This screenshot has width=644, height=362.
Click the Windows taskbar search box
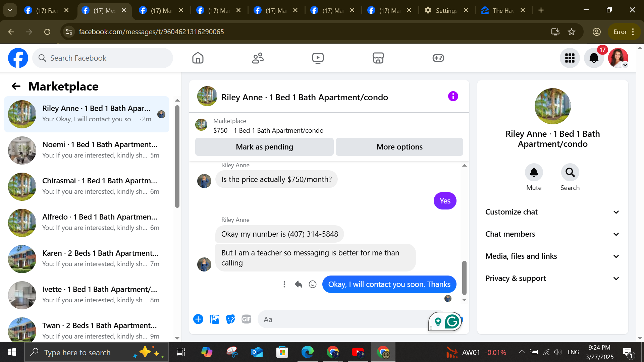point(97,352)
